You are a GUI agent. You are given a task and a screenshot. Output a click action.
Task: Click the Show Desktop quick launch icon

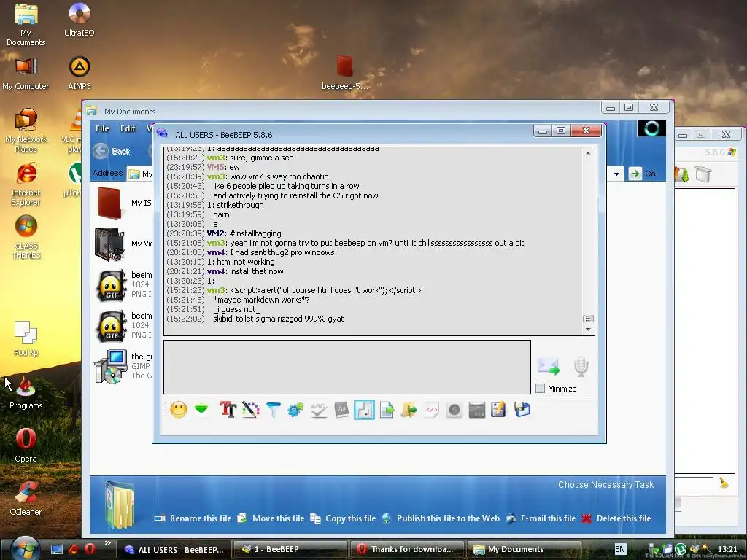pyautogui.click(x=57, y=550)
